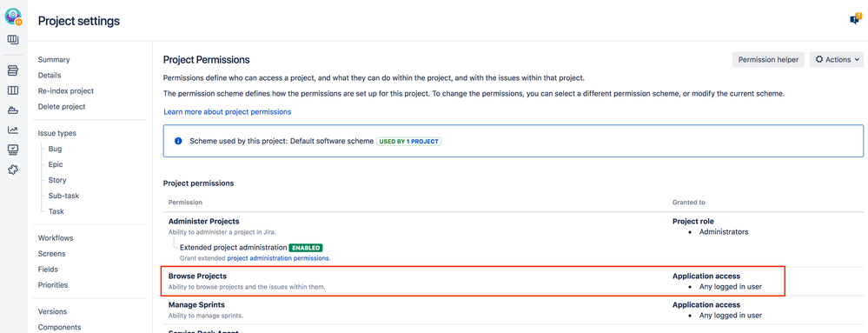Image resolution: width=868 pixels, height=333 pixels.
Task: Select Summary in project settings menu
Action: tap(54, 60)
